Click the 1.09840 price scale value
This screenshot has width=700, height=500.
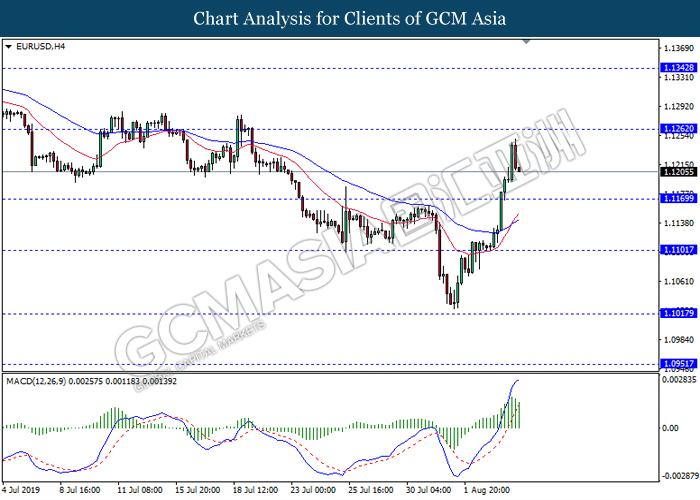(x=679, y=340)
